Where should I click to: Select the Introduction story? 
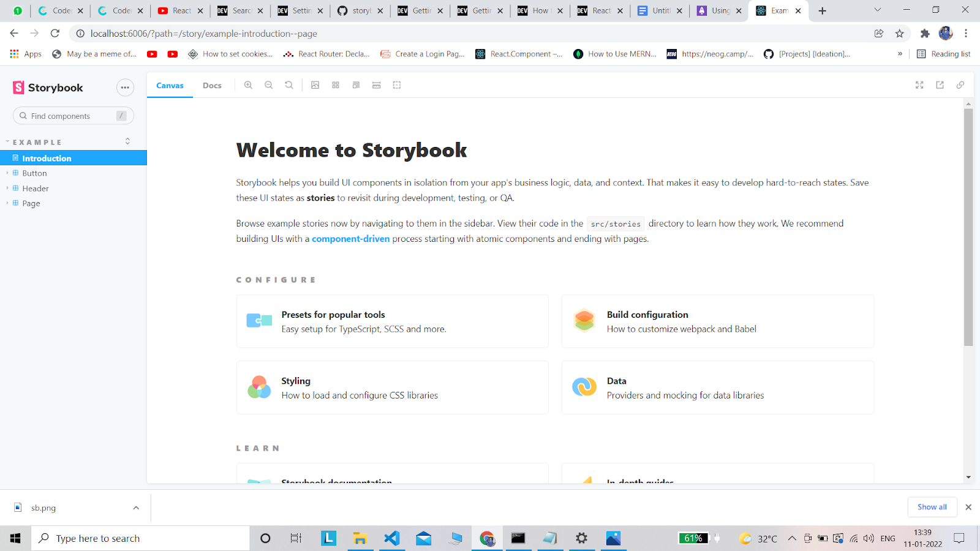(x=73, y=158)
